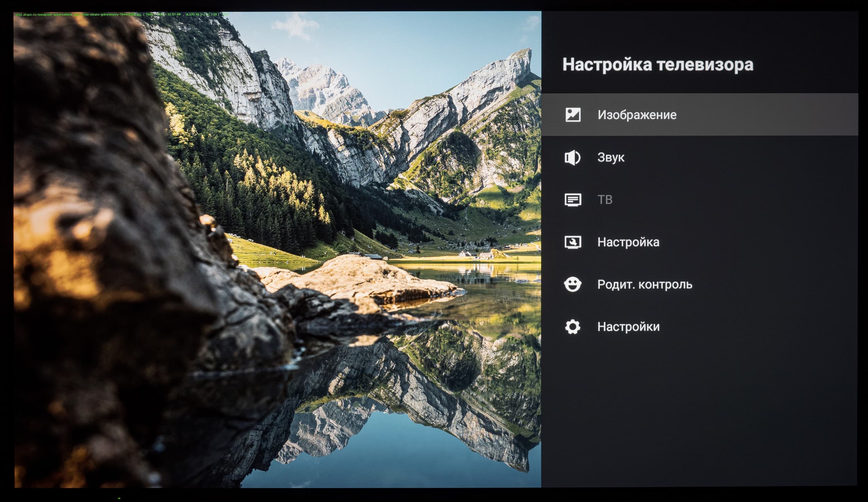Open the Изображение menu item
This screenshot has height=502, width=868.
pyautogui.click(x=637, y=115)
